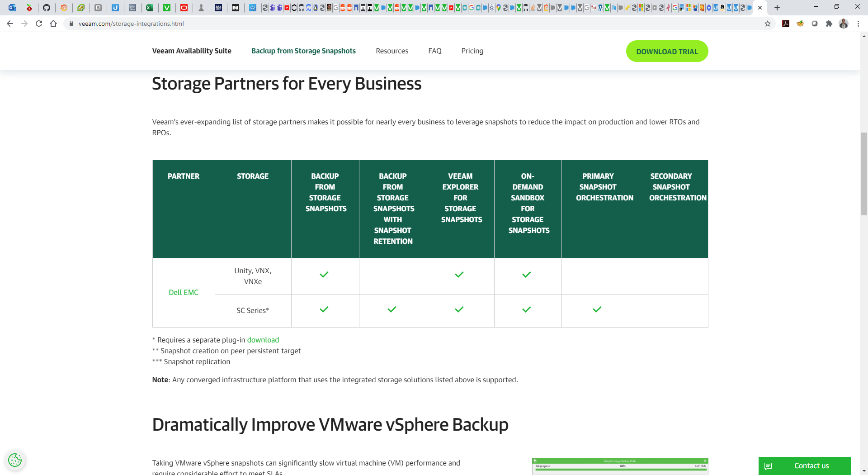Go forward in browser history
Viewport: 868px width, 475px height.
(x=24, y=24)
